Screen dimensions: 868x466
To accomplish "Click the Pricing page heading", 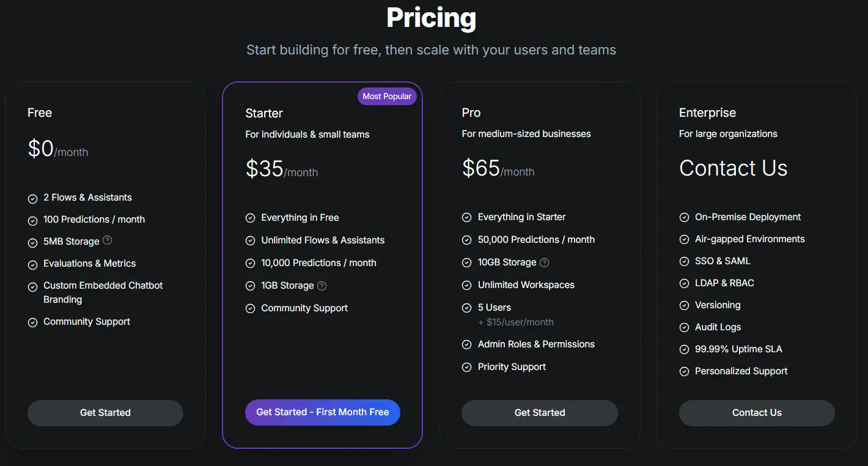I will (432, 18).
